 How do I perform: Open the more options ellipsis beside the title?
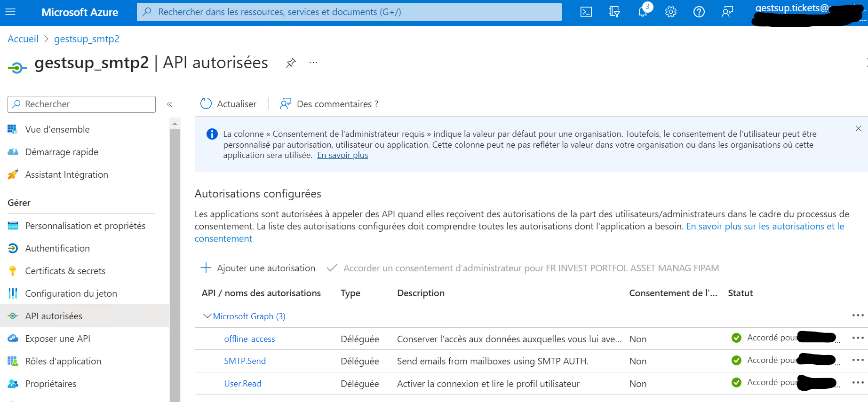coord(313,63)
